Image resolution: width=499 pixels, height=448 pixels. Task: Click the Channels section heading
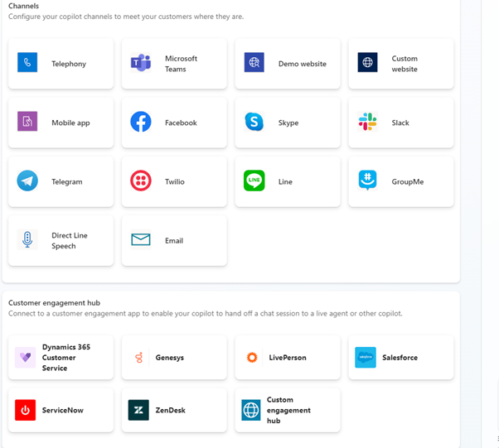[23, 6]
